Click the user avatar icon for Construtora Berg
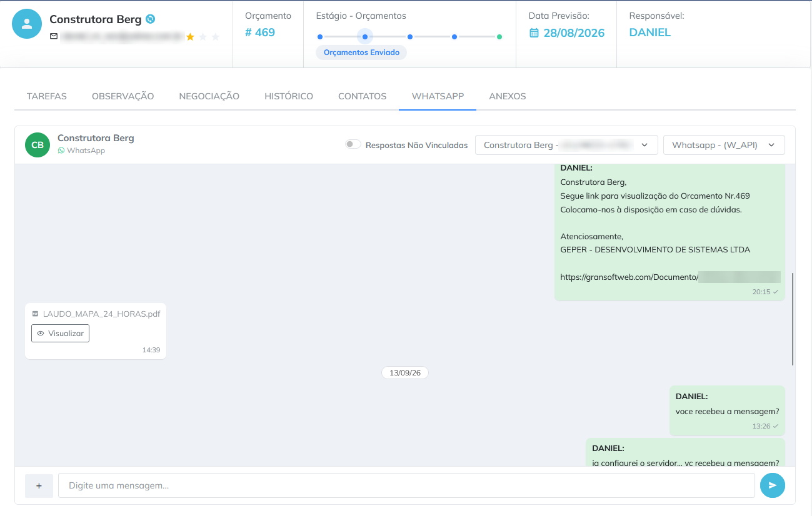This screenshot has width=812, height=516. coord(27,24)
